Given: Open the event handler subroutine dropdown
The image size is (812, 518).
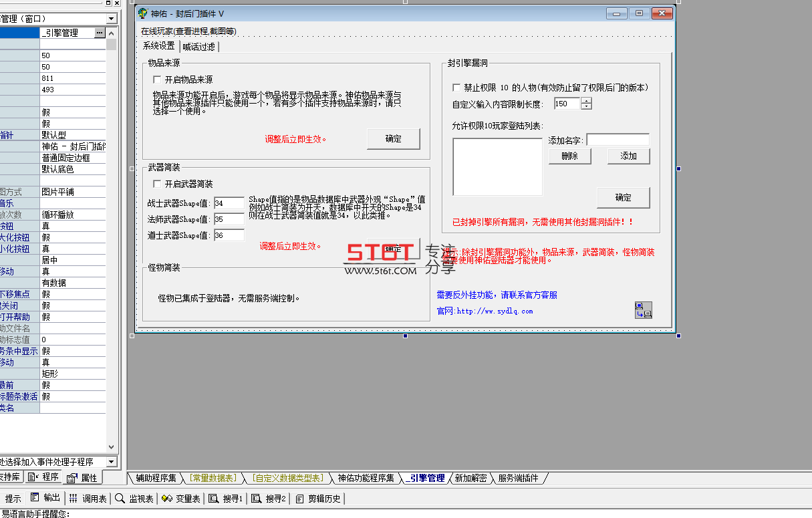Looking at the screenshot, I should 111,461.
